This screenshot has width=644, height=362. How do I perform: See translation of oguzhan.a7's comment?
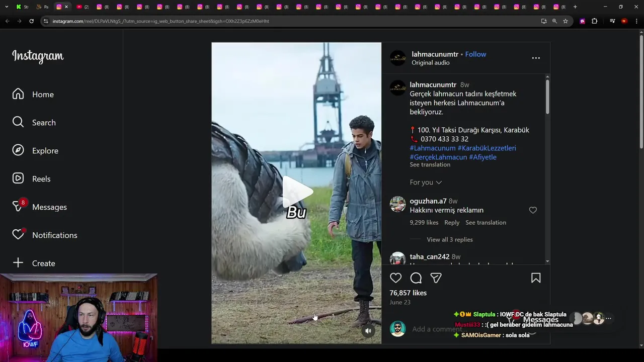[486, 223]
